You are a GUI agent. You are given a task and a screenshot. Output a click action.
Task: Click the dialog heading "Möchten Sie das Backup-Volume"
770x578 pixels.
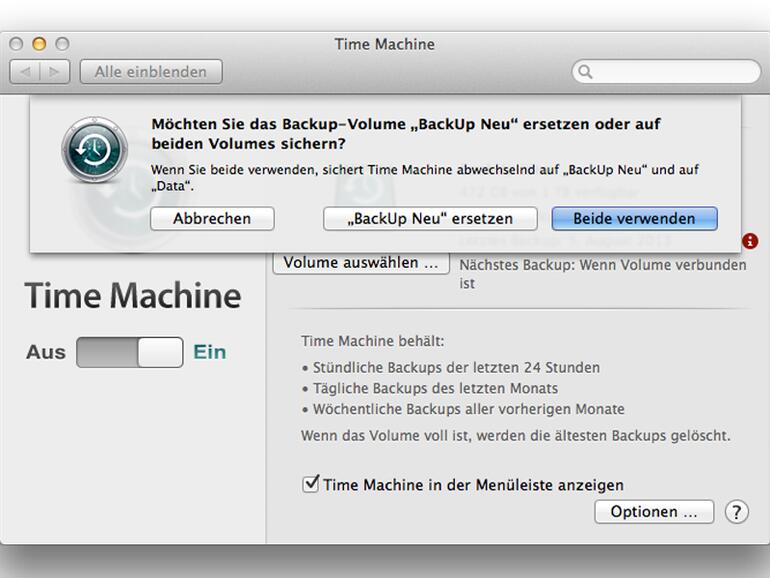click(406, 134)
